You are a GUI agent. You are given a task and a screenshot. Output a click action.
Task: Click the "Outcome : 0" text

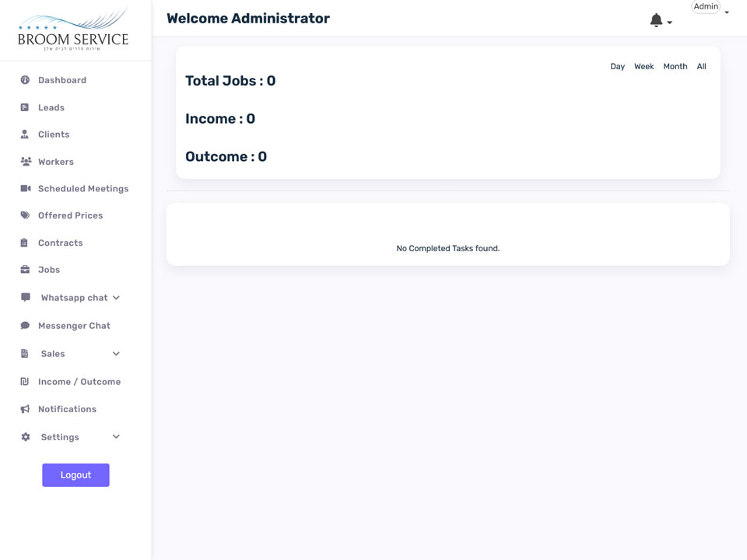coord(226,156)
